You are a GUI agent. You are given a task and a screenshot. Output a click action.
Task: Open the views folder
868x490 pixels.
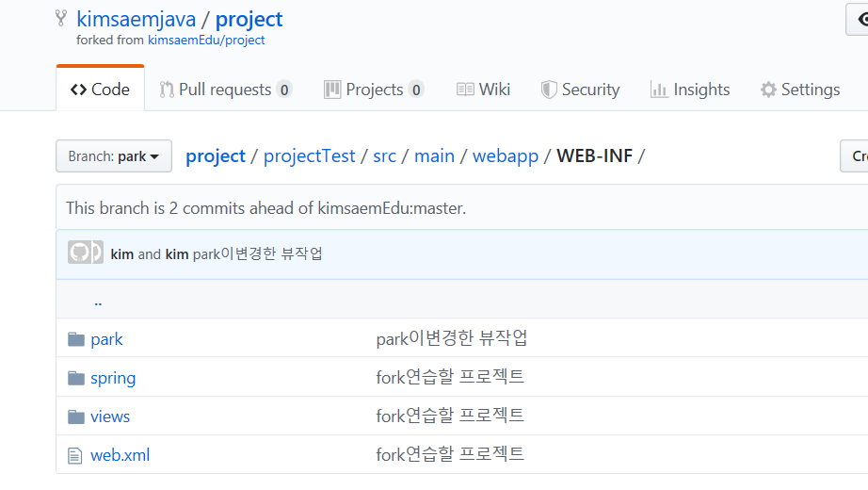point(110,416)
